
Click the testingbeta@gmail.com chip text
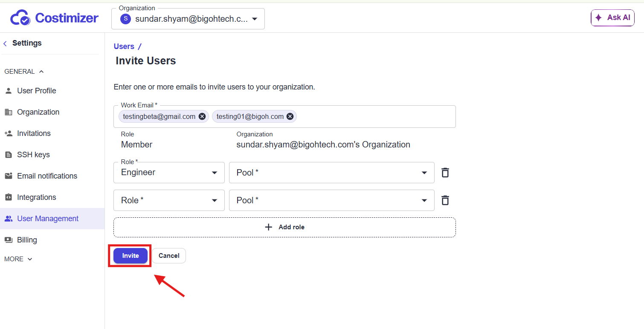point(159,116)
